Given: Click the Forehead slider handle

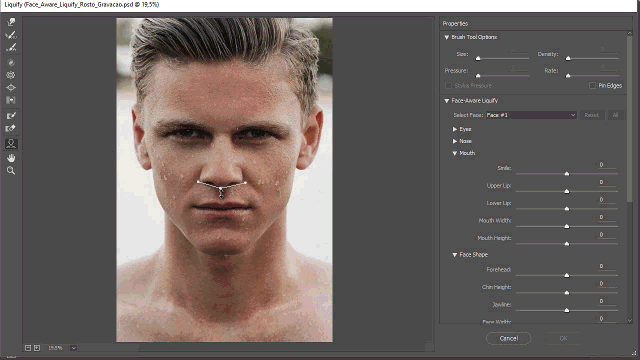Looking at the screenshot, I should click(567, 276).
